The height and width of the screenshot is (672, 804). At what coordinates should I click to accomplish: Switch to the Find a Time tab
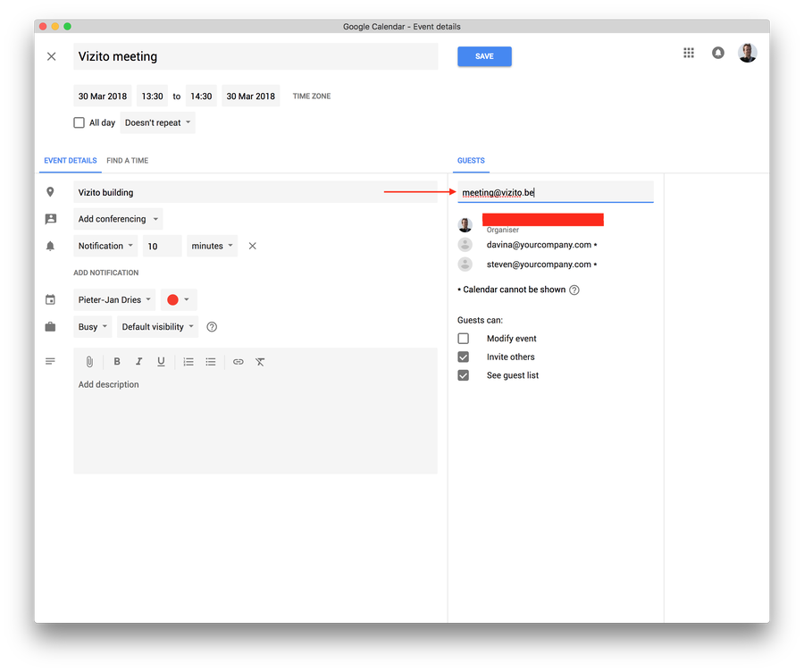127,161
